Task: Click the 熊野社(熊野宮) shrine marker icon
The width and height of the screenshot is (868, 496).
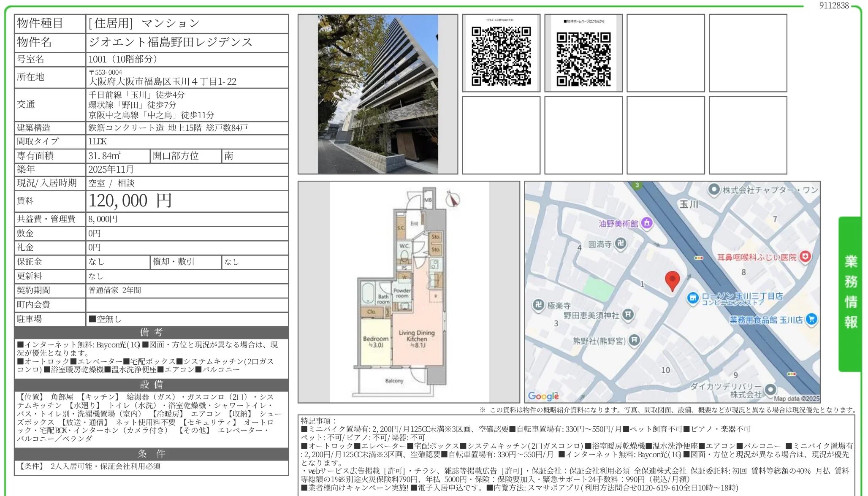Action: pos(634,340)
